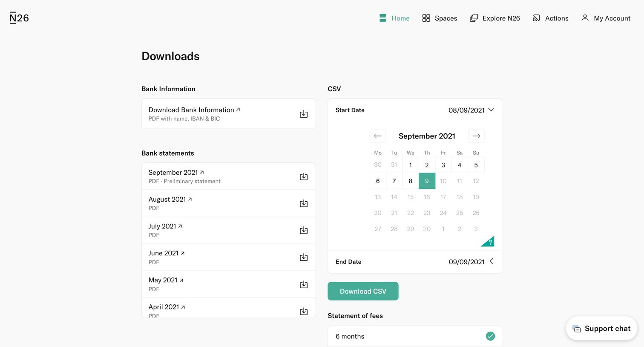Select September 2 in the calendar
Image resolution: width=644 pixels, height=347 pixels.
427,165
